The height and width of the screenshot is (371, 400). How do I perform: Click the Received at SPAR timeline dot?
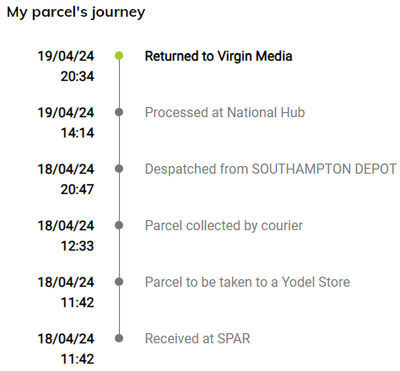coord(119,339)
